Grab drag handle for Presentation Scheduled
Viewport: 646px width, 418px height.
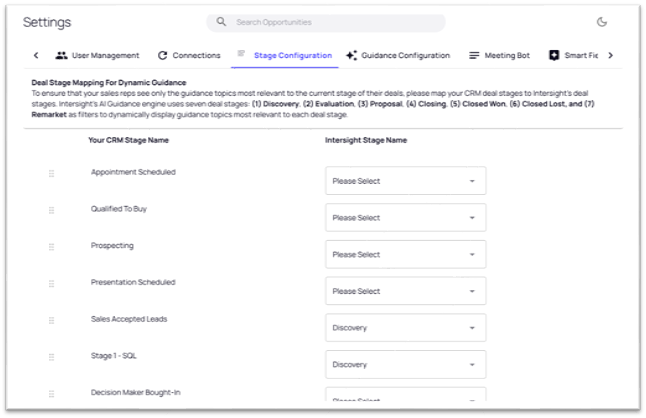point(51,283)
